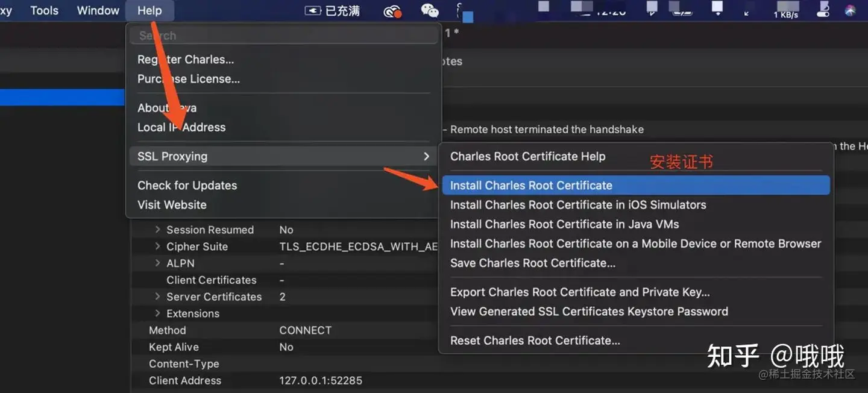Select the Content-Type row label

pyautogui.click(x=184, y=364)
